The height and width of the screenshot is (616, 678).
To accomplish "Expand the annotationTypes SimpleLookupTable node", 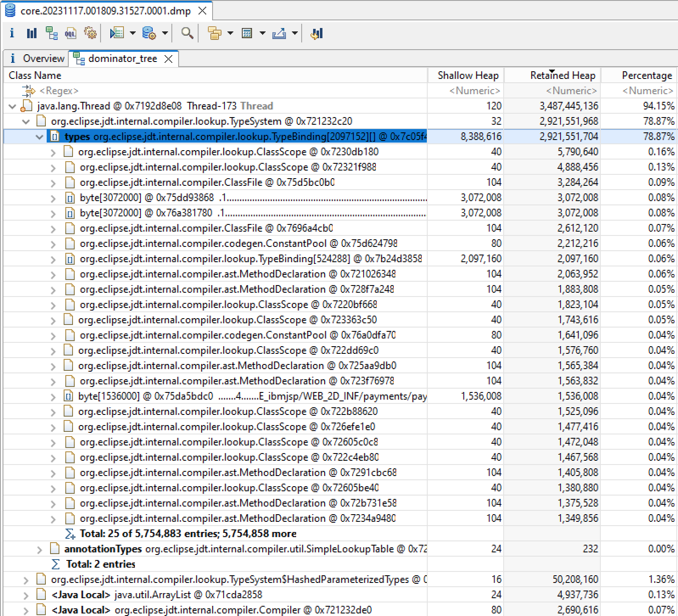I will [39, 549].
